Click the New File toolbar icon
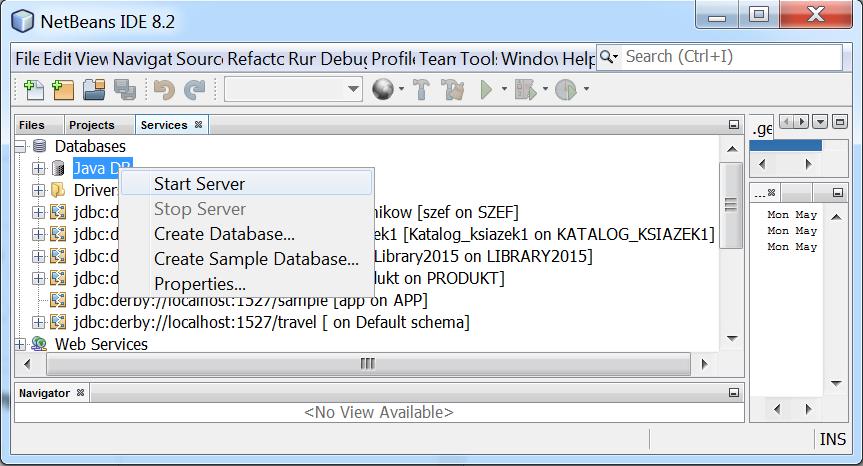This screenshot has height=466, width=863. (34, 89)
